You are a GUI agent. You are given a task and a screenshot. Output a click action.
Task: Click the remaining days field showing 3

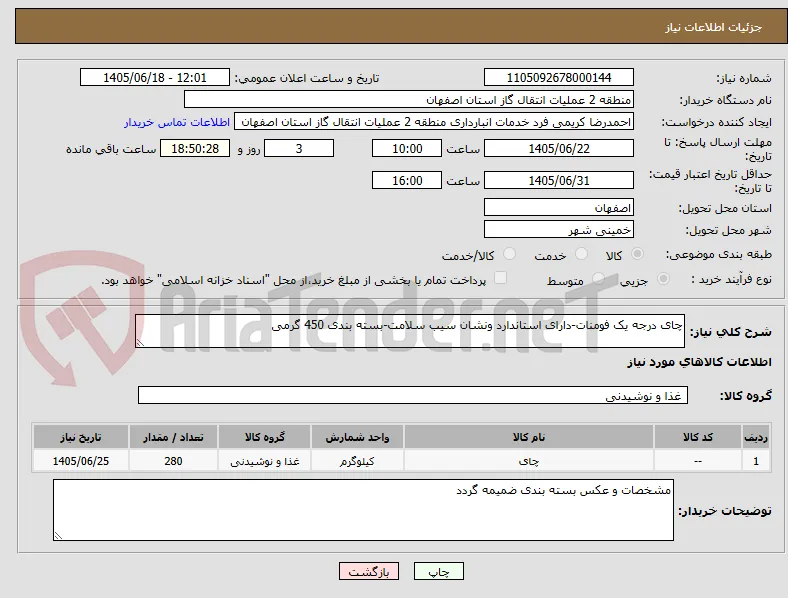[x=299, y=148]
